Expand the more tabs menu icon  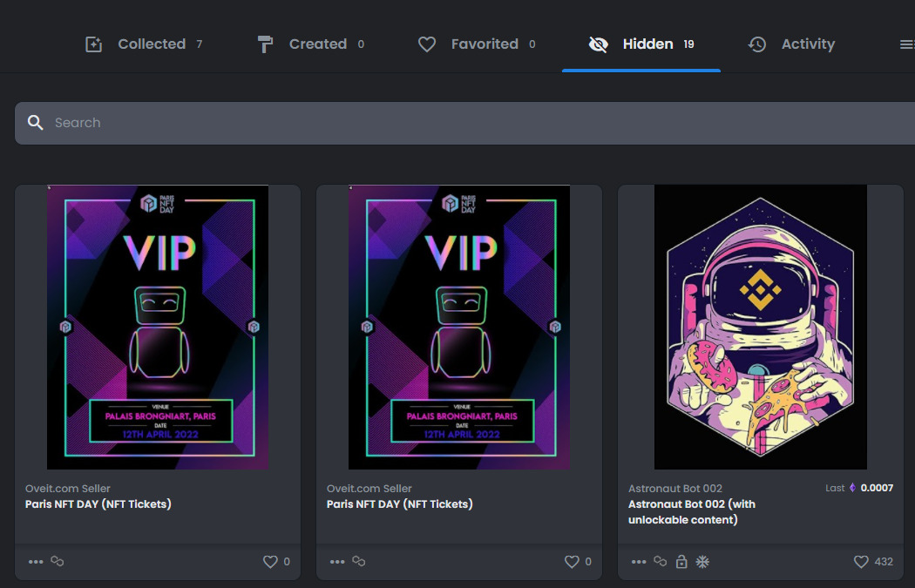point(906,44)
